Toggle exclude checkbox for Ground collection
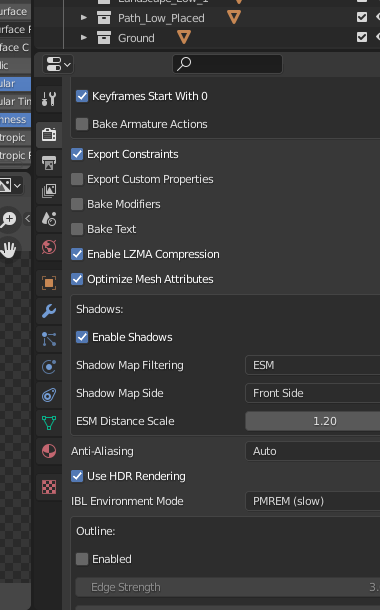Viewport: 380px width, 610px height. 362,37
